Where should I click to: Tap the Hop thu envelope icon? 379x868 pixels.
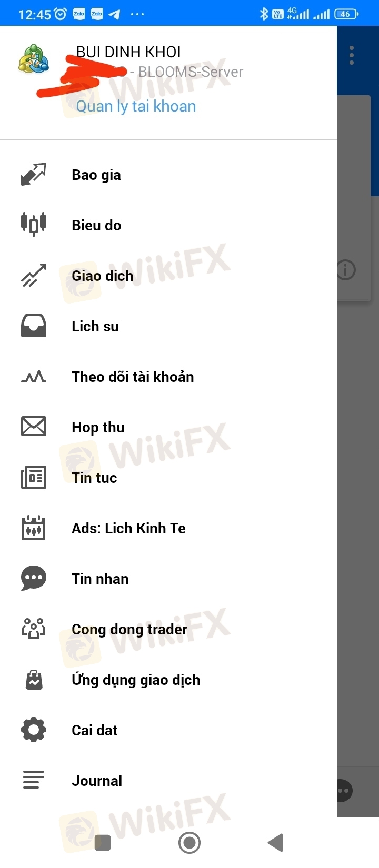pos(34,427)
